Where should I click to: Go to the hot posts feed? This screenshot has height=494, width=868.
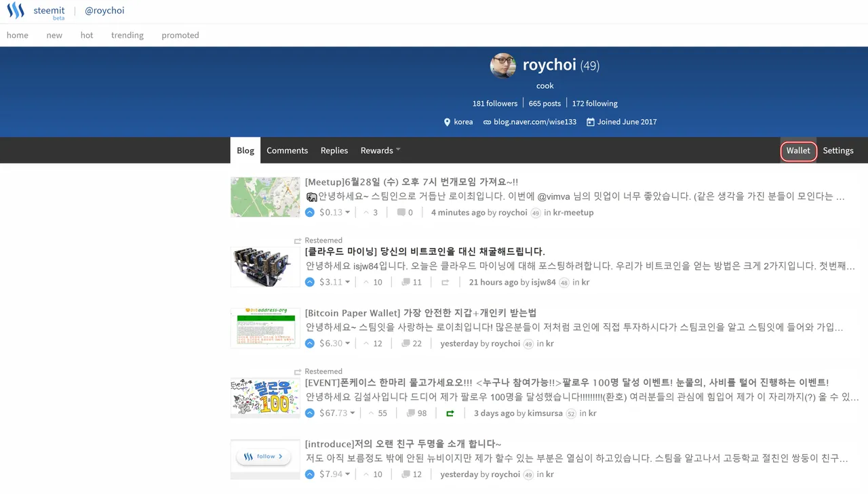tap(87, 35)
